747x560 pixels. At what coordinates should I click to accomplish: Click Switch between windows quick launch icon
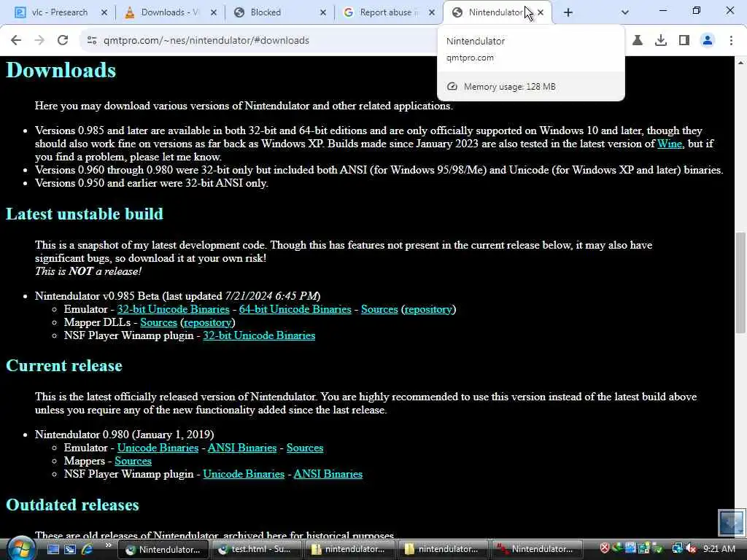[70, 549]
